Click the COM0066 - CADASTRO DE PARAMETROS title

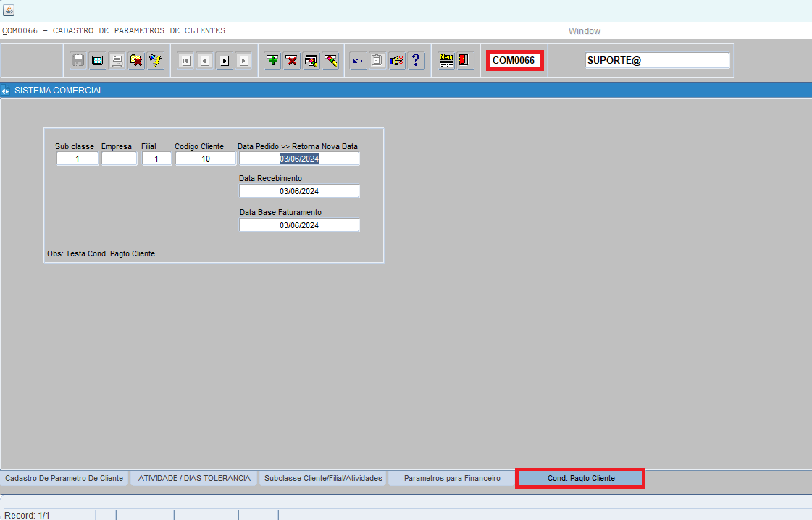pos(114,30)
